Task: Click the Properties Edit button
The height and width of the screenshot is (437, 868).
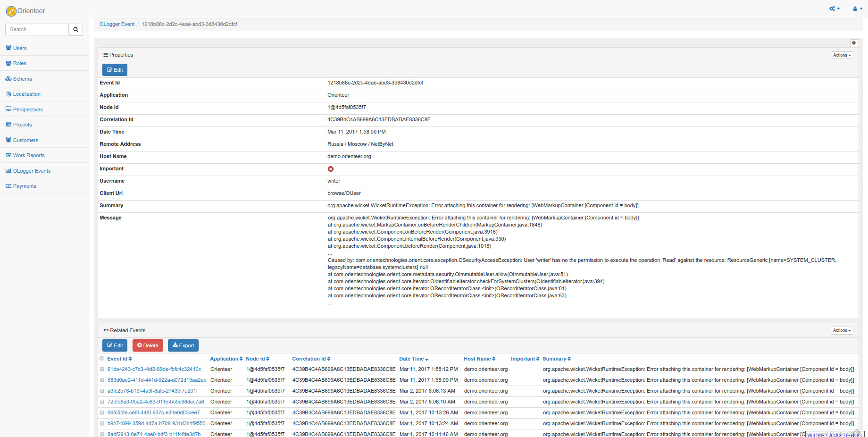Action: point(115,70)
